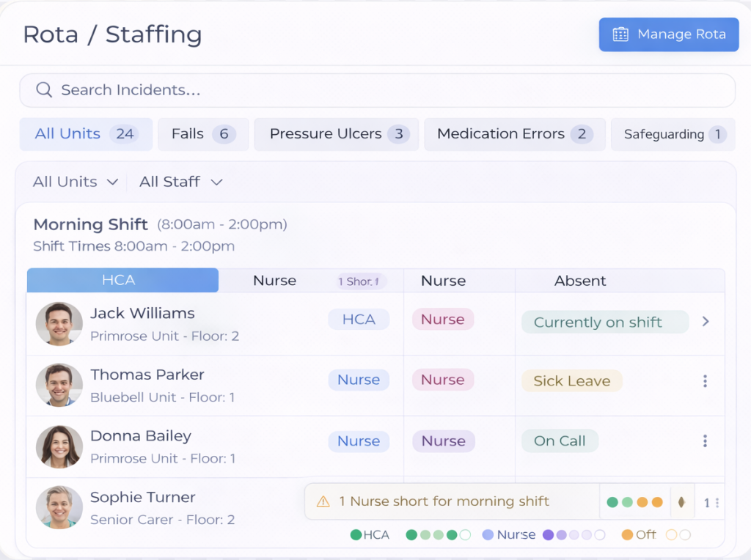Click Bluebell Unit - Floor: 1 text

click(x=163, y=397)
